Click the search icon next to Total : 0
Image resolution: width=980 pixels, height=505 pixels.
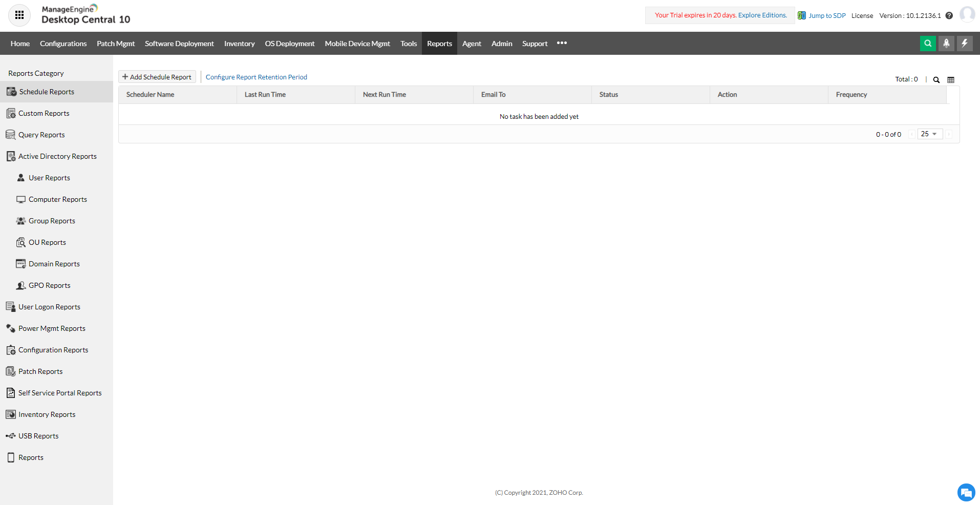pyautogui.click(x=935, y=80)
